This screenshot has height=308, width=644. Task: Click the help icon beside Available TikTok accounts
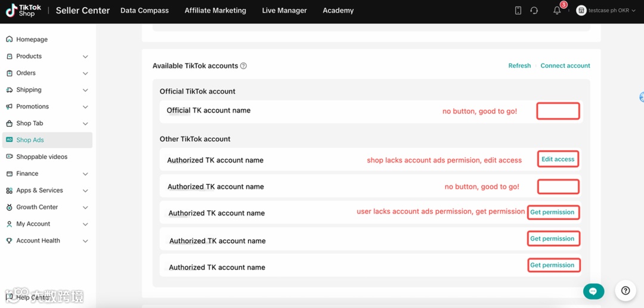coord(243,66)
